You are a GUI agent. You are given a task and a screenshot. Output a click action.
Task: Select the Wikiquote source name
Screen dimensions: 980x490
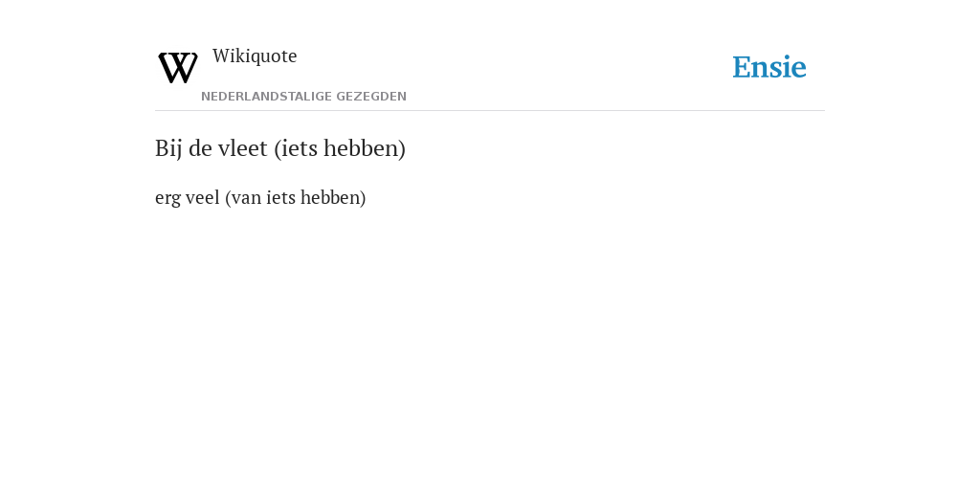pyautogui.click(x=255, y=56)
